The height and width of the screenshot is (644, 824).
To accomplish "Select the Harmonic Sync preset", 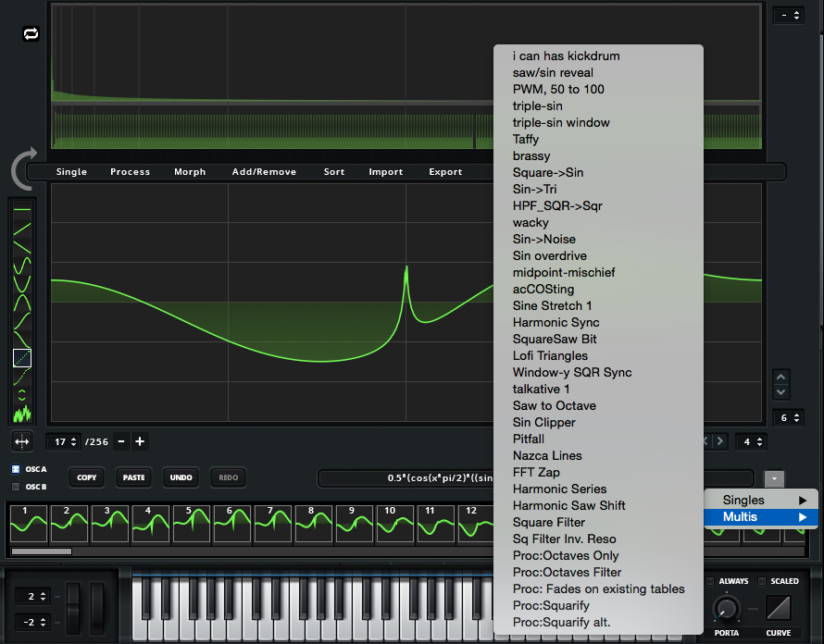I will pos(556,322).
